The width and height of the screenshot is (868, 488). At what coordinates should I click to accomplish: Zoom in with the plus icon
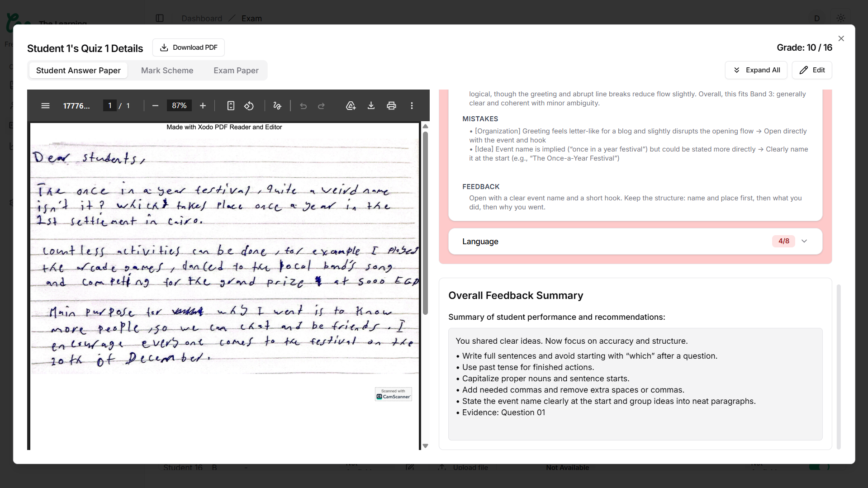pyautogui.click(x=203, y=106)
